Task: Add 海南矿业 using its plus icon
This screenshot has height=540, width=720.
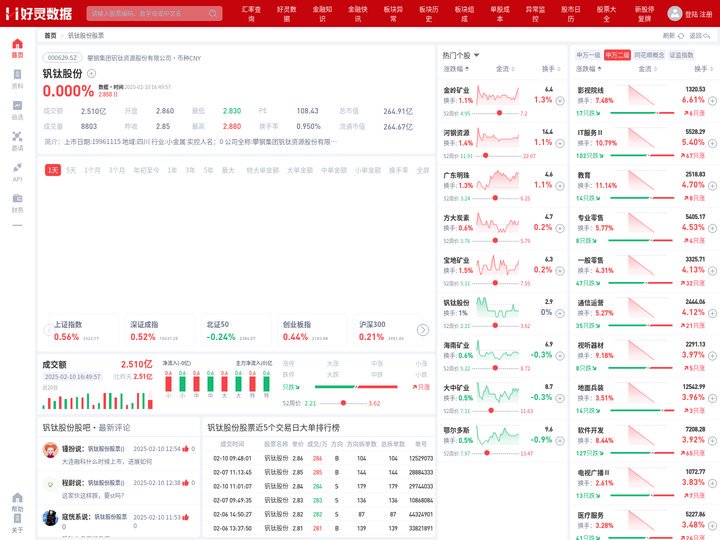Action: click(x=560, y=356)
